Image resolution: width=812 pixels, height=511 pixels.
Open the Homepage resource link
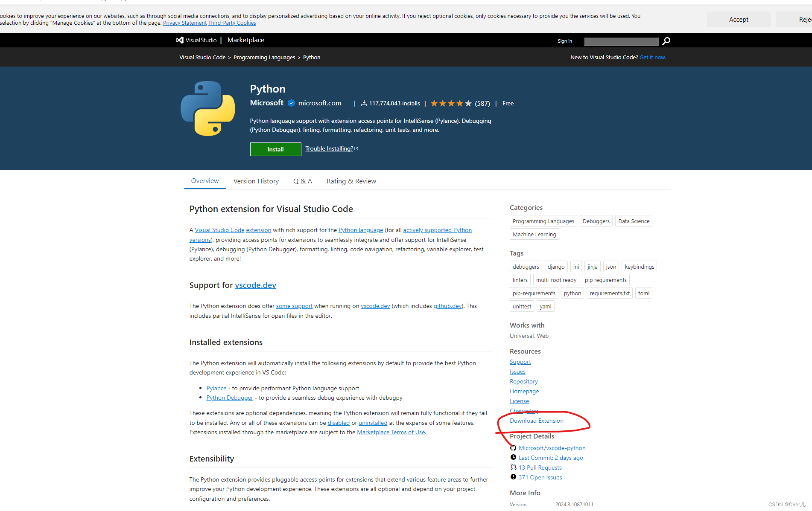click(x=524, y=391)
